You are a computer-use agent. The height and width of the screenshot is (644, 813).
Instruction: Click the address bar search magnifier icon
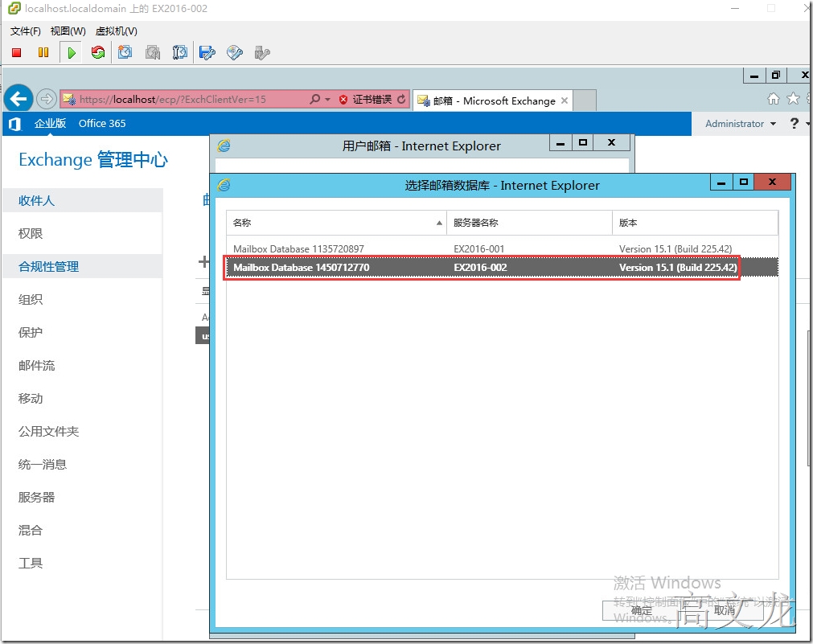pos(314,99)
